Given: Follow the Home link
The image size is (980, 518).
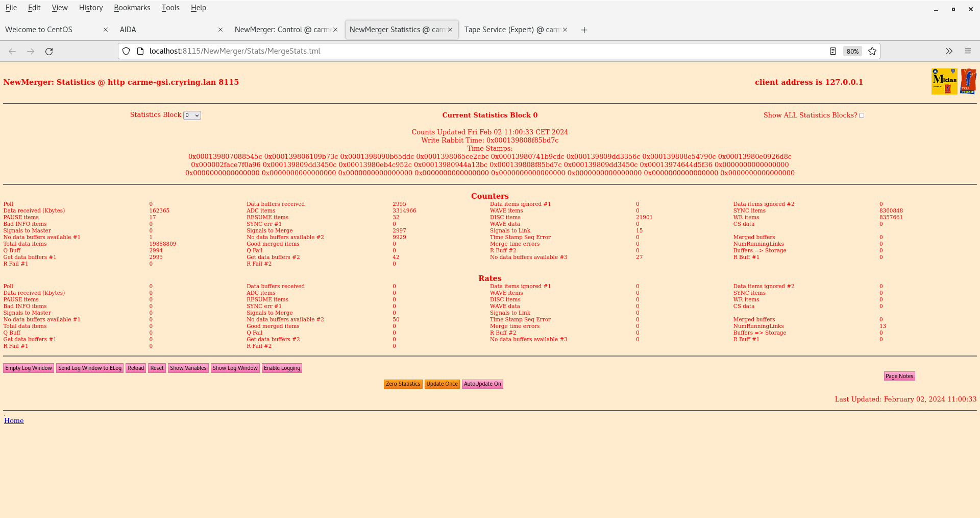Looking at the screenshot, I should coord(14,420).
